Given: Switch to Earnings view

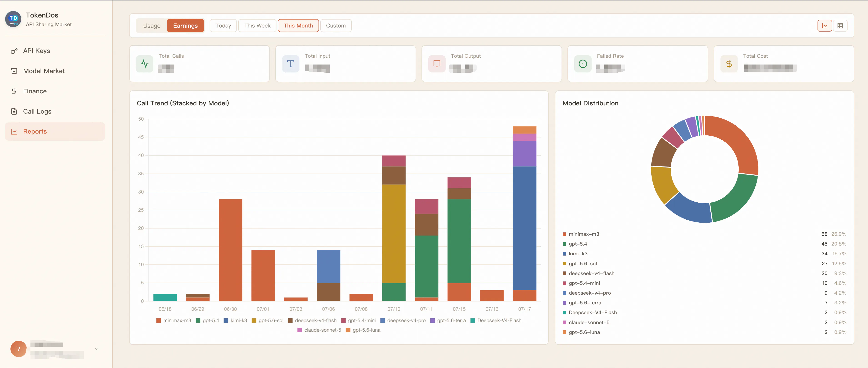Looking at the screenshot, I should coord(185,26).
